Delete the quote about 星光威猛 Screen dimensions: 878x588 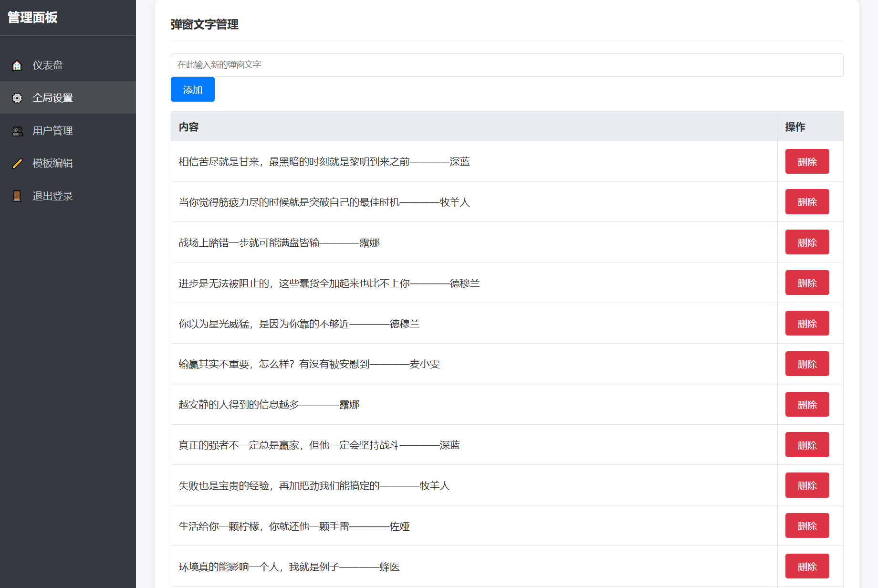click(x=807, y=323)
